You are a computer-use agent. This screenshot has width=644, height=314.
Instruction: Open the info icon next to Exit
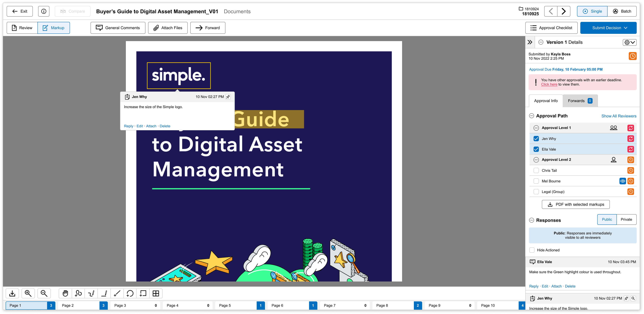click(x=44, y=11)
